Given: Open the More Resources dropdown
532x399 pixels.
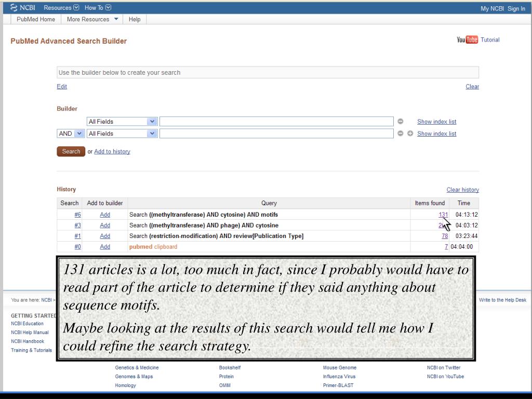Looking at the screenshot, I should [92, 19].
